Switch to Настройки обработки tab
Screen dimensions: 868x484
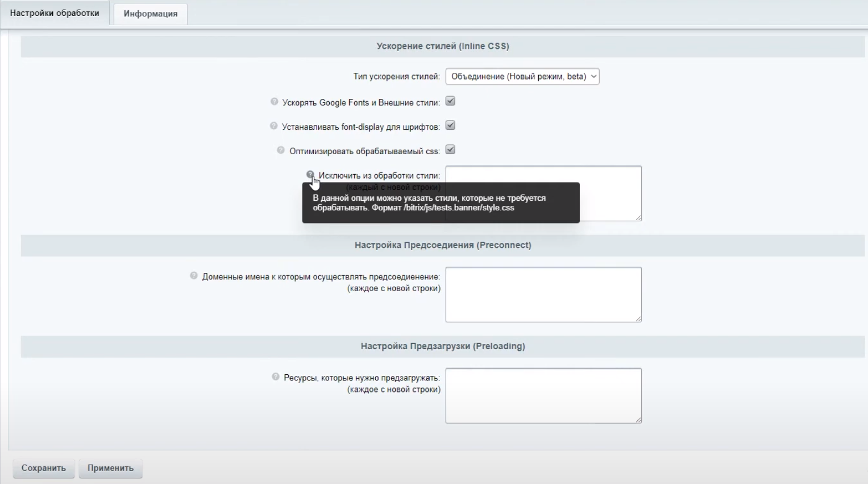coord(55,13)
